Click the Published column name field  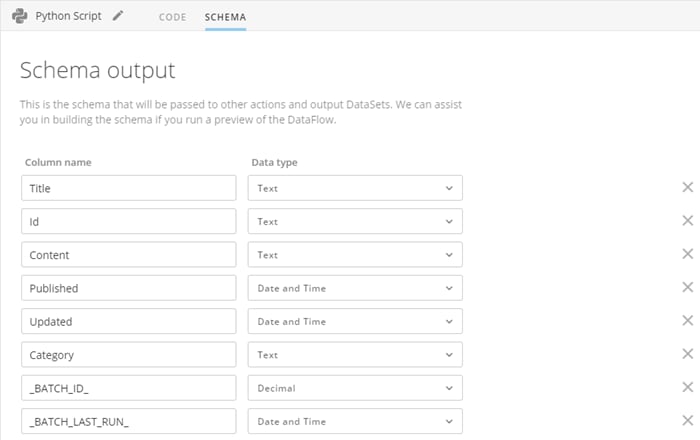[x=129, y=288]
